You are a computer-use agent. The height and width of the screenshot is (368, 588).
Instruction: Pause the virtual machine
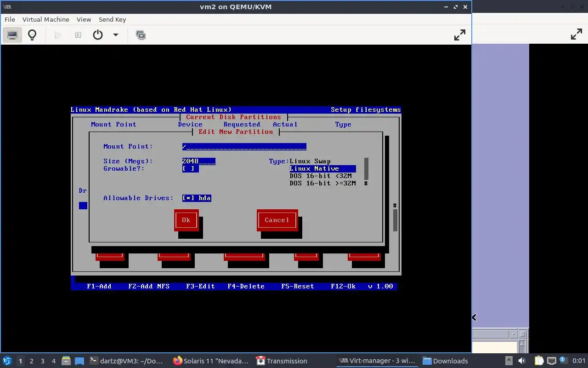[x=78, y=35]
